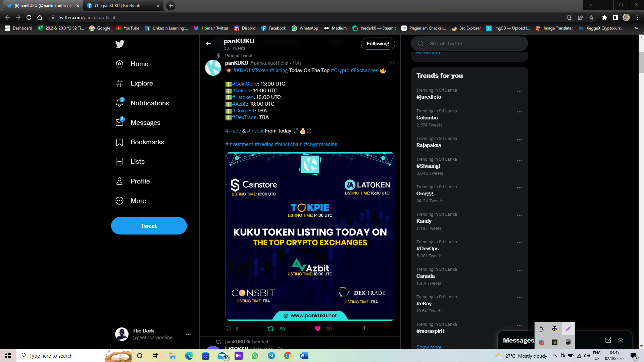The width and height of the screenshot is (644, 362).
Task: Share the pinned tweet
Action: coord(364,329)
